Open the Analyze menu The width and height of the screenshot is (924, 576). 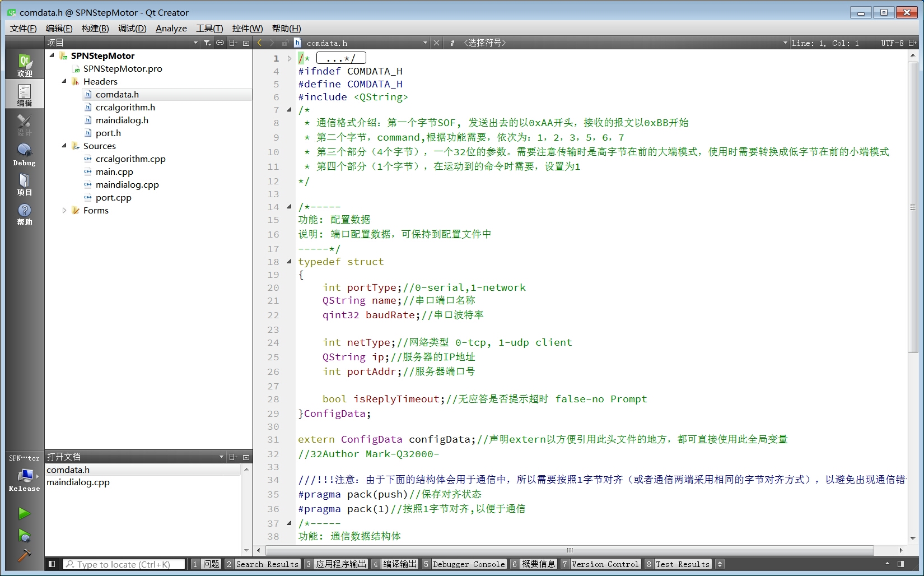tap(171, 29)
